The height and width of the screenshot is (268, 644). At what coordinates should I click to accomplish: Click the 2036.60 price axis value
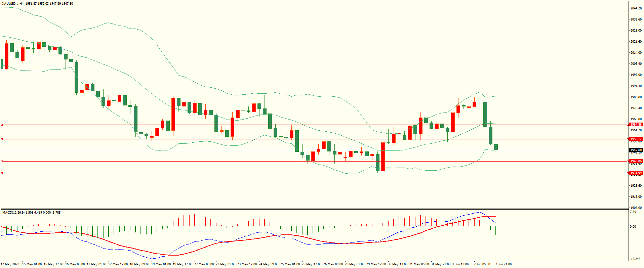click(x=636, y=19)
